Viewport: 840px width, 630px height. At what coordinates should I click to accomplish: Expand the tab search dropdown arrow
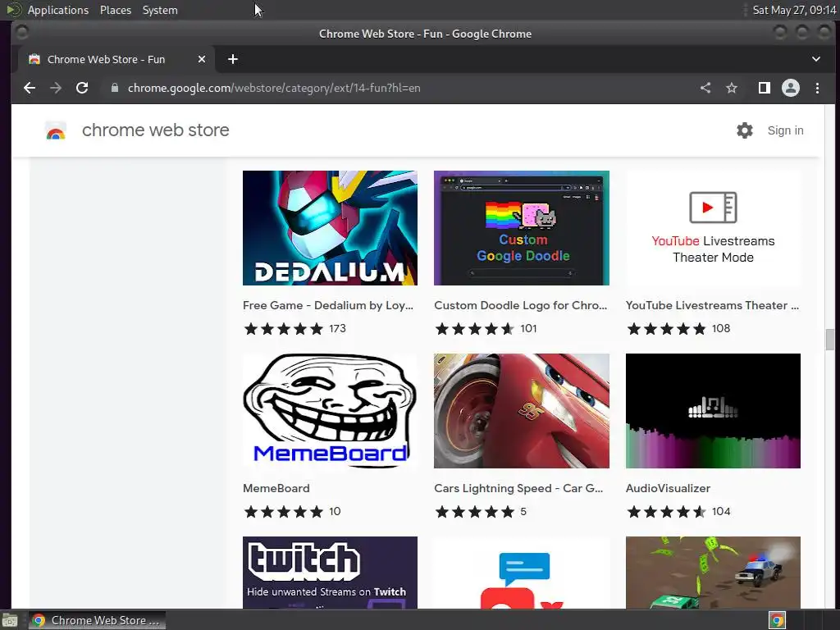click(x=816, y=59)
